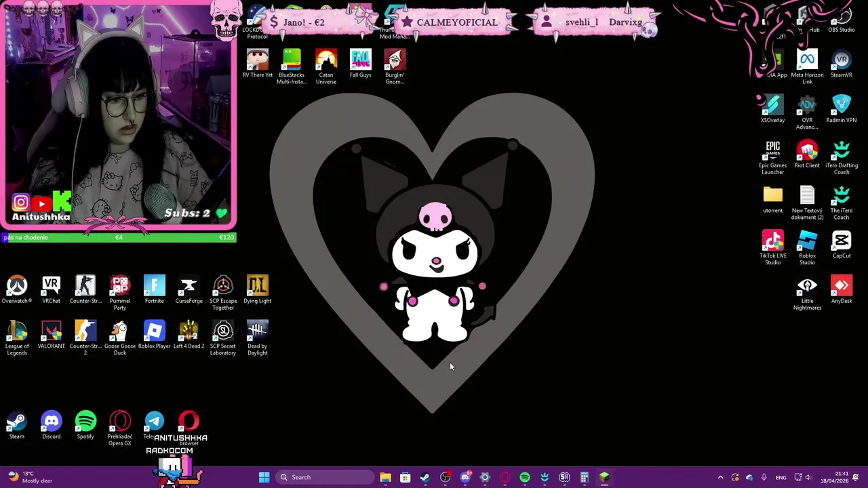Select the iTero Drafting Coach icon

(842, 157)
